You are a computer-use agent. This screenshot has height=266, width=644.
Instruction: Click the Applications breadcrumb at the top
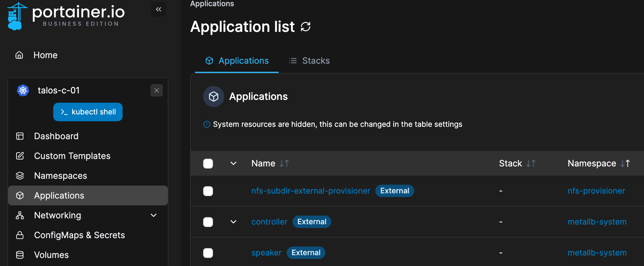click(x=212, y=4)
